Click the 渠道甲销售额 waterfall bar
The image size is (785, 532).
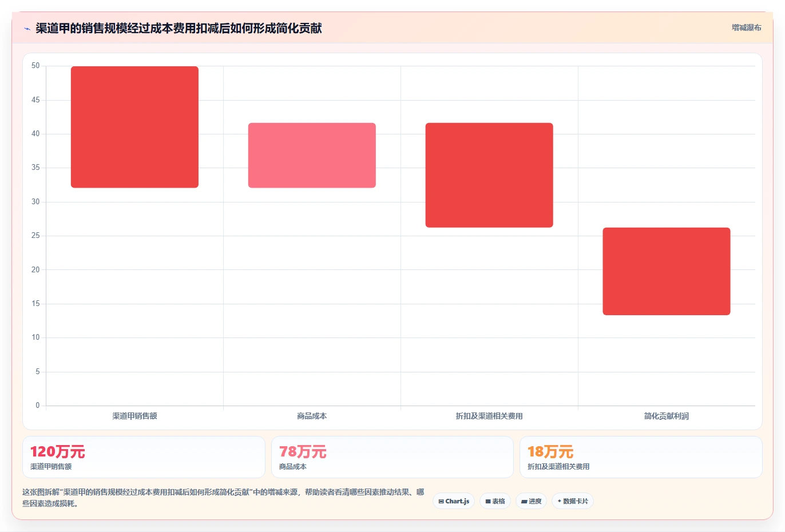tap(134, 127)
